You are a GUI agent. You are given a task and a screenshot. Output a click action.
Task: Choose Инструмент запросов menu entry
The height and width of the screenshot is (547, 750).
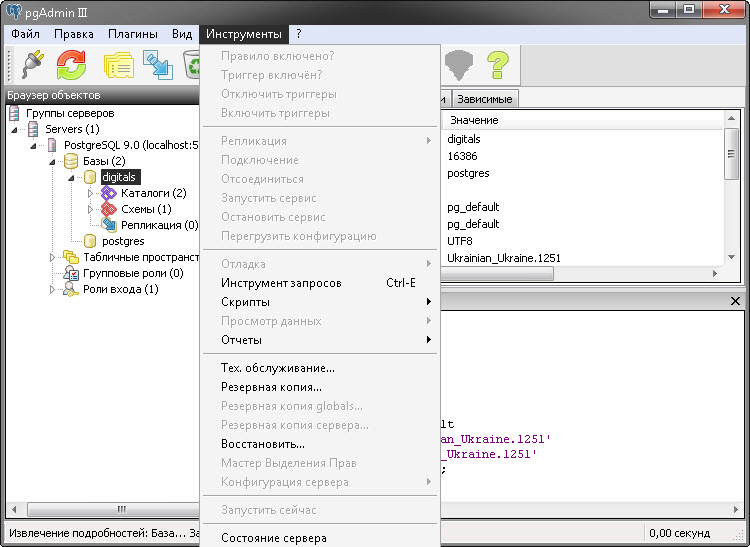pyautogui.click(x=320, y=283)
